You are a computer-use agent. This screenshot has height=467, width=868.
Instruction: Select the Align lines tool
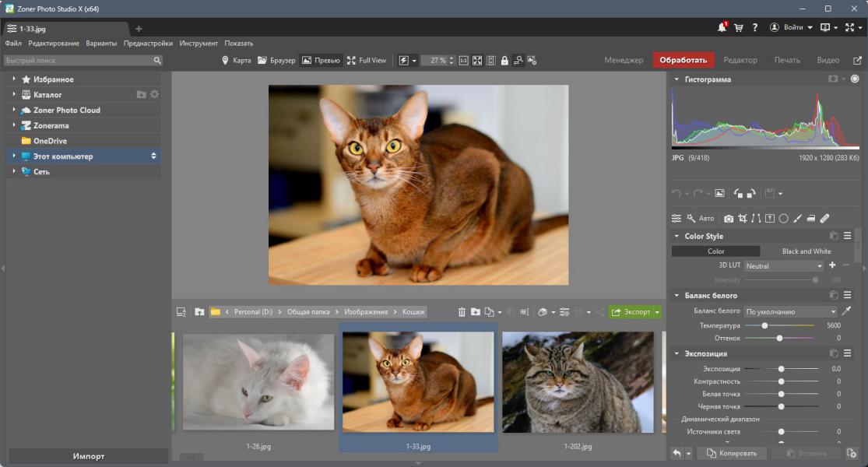[756, 219]
